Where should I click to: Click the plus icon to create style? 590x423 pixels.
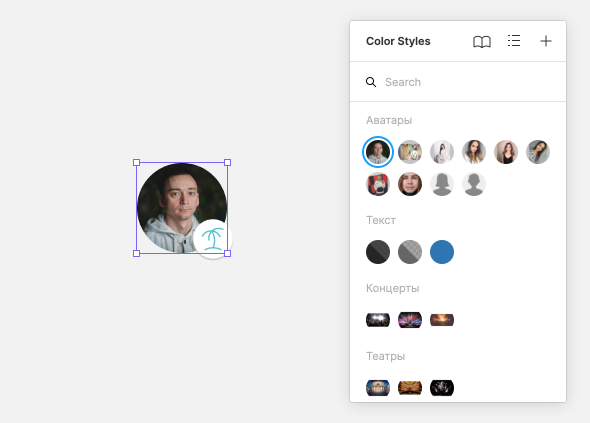(546, 41)
